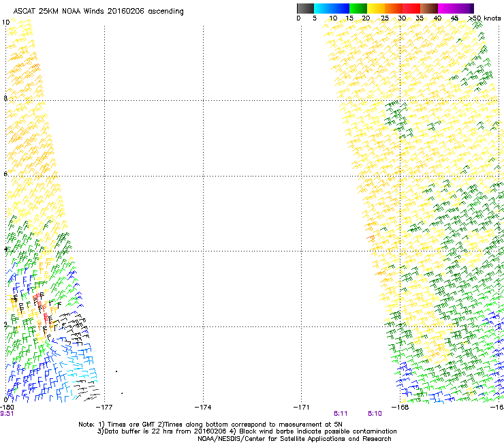Viewport: 504px width, 443px height.
Task: Click the purple time stamp 8:10
Action: (375, 414)
